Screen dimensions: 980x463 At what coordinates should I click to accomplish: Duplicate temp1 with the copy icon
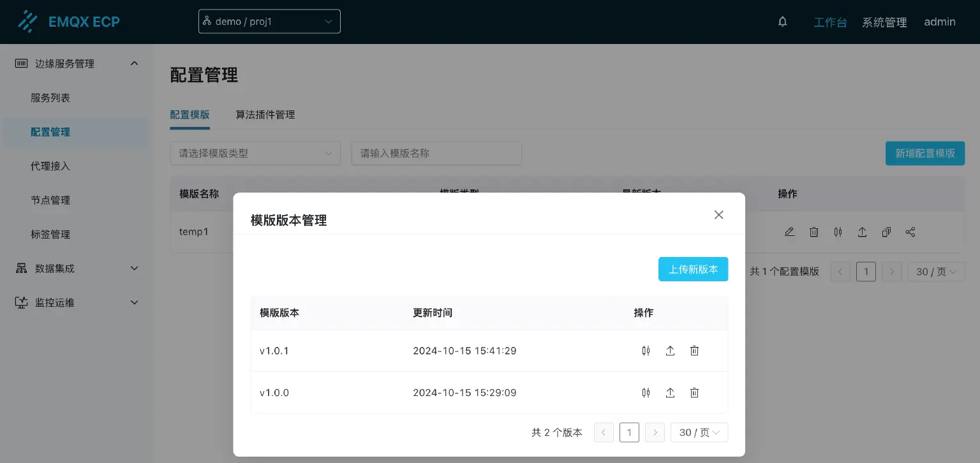point(886,231)
